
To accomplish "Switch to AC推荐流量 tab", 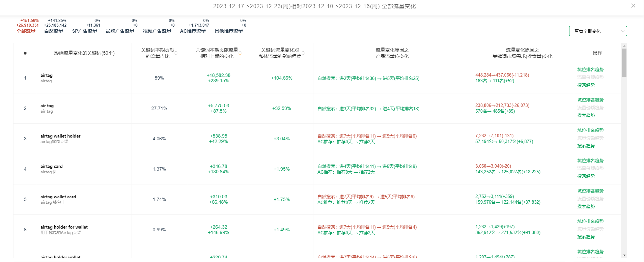I will click(x=193, y=31).
